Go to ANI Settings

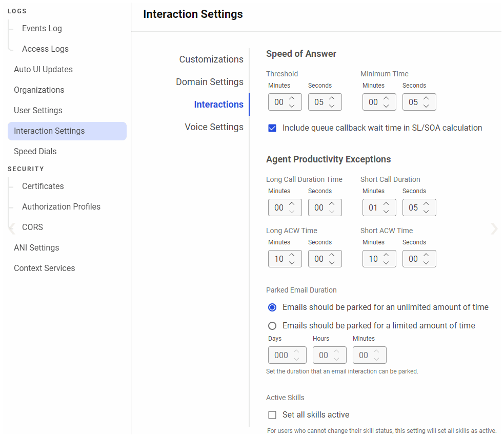[36, 248]
